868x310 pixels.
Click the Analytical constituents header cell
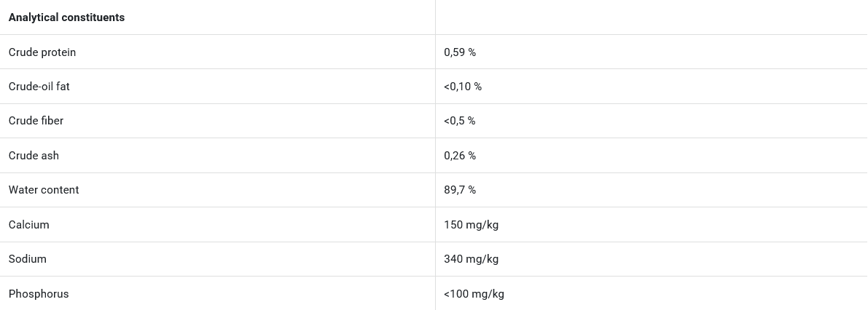66,17
